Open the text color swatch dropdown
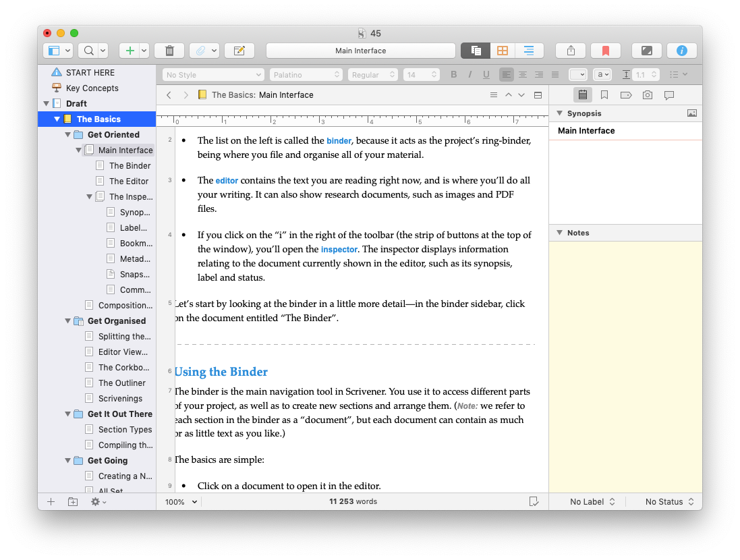This screenshot has height=560, width=740. coord(578,75)
